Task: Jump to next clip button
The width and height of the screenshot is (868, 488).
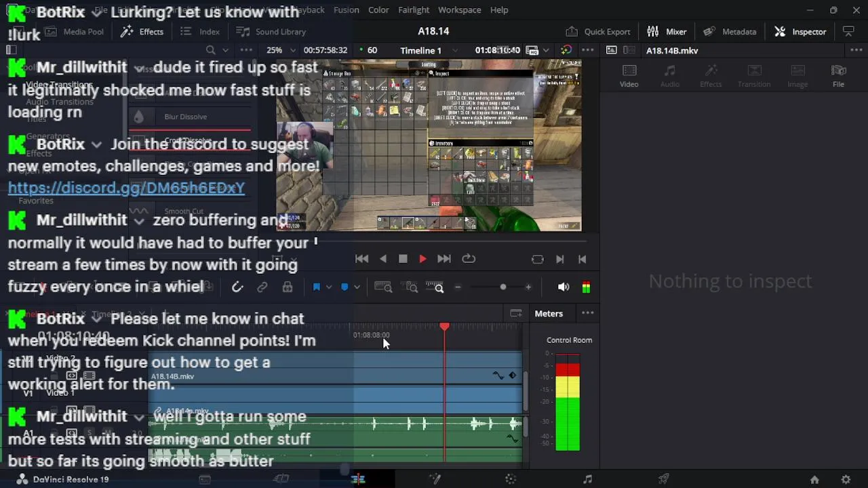Action: pyautogui.click(x=560, y=259)
